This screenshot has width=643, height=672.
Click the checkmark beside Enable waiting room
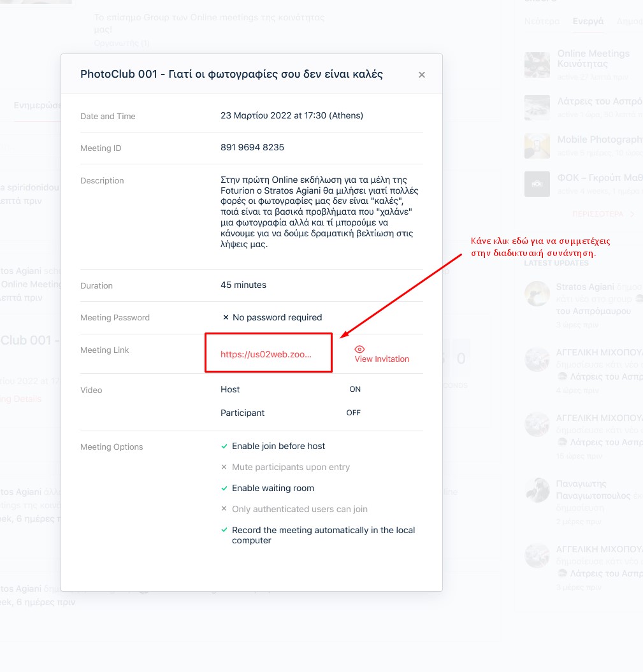[224, 489]
